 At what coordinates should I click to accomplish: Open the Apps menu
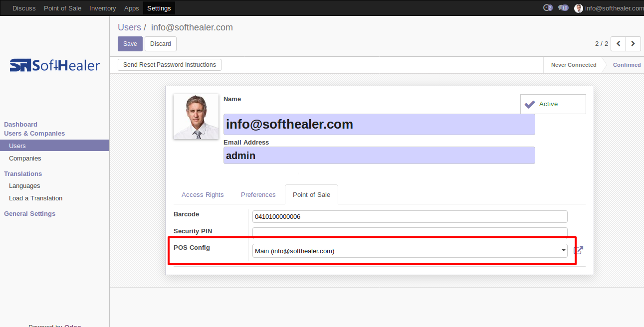coord(132,8)
